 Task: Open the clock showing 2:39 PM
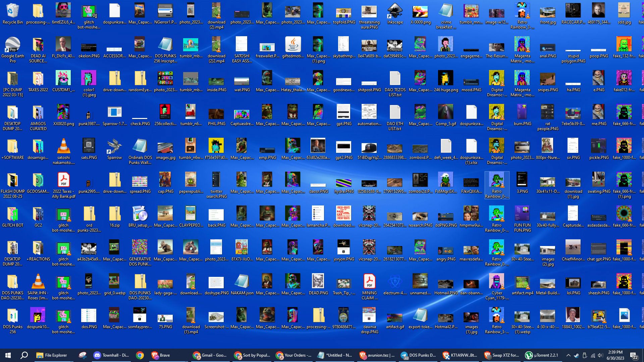[x=615, y=355]
